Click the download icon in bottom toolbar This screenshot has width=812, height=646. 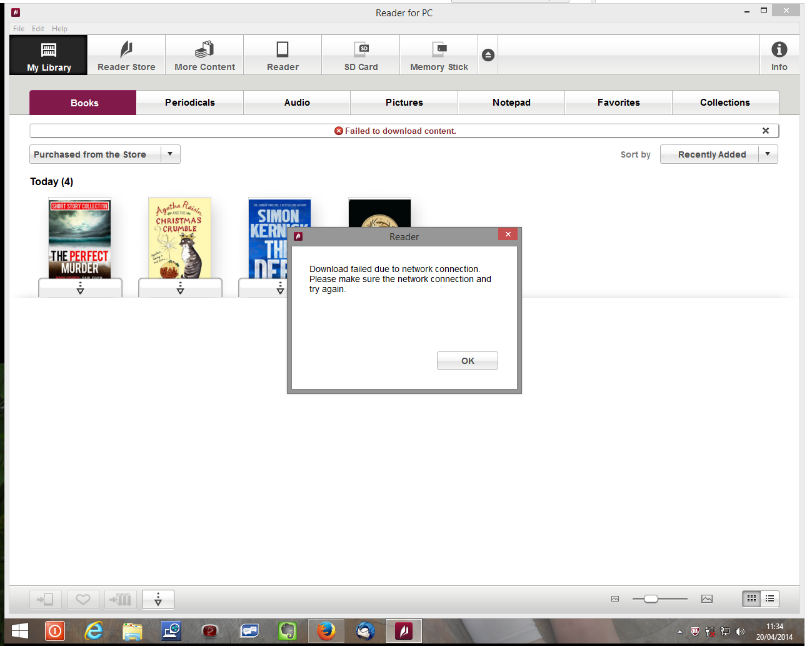click(158, 599)
